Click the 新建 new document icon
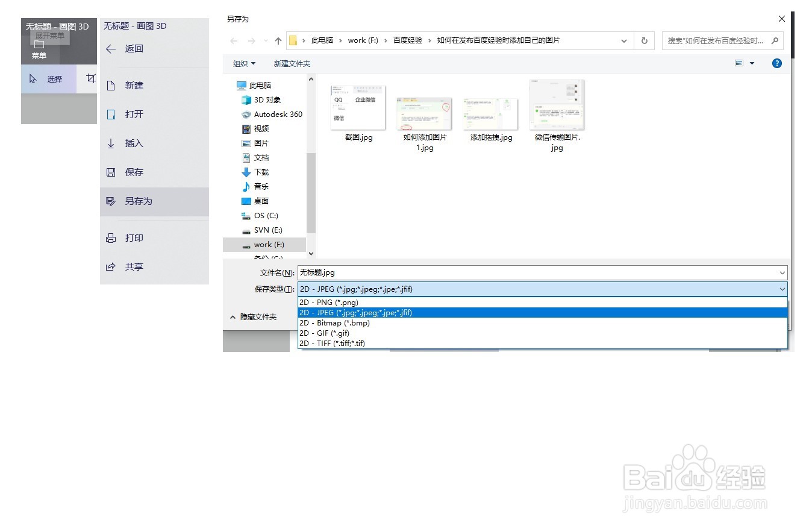This screenshot has width=812, height=531. [x=111, y=86]
